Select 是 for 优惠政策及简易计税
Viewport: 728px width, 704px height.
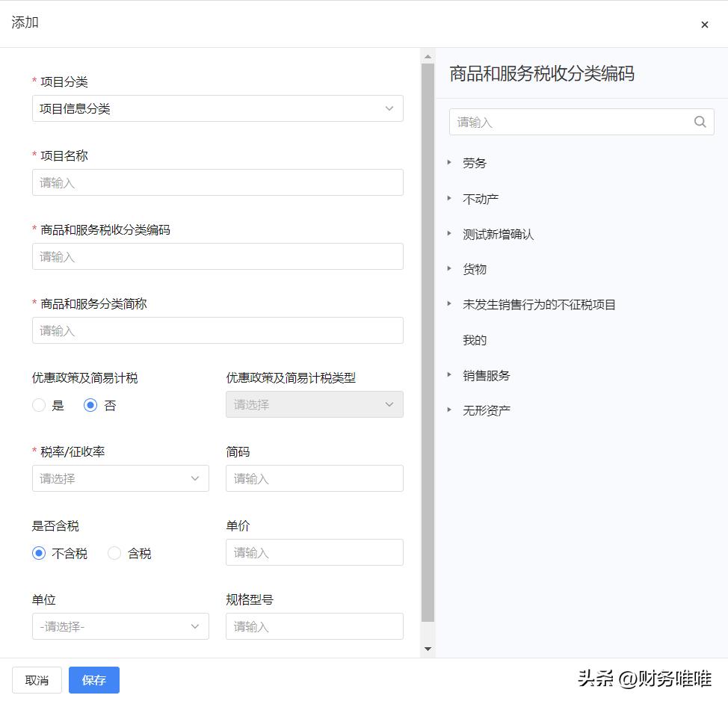click(x=39, y=405)
